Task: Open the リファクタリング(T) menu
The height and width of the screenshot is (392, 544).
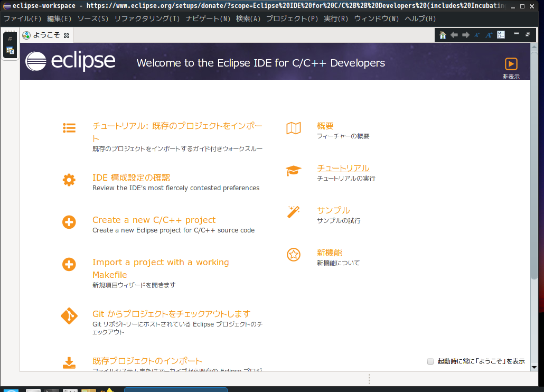Action: (147, 18)
